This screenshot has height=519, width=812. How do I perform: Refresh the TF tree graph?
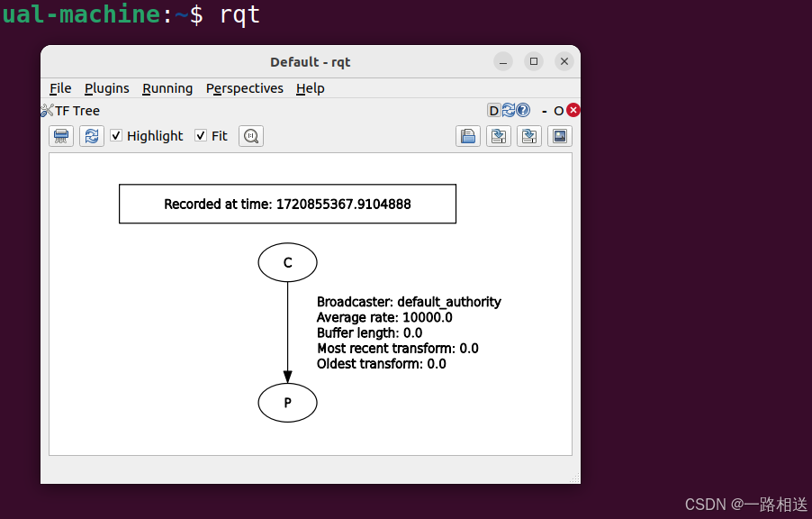click(92, 136)
